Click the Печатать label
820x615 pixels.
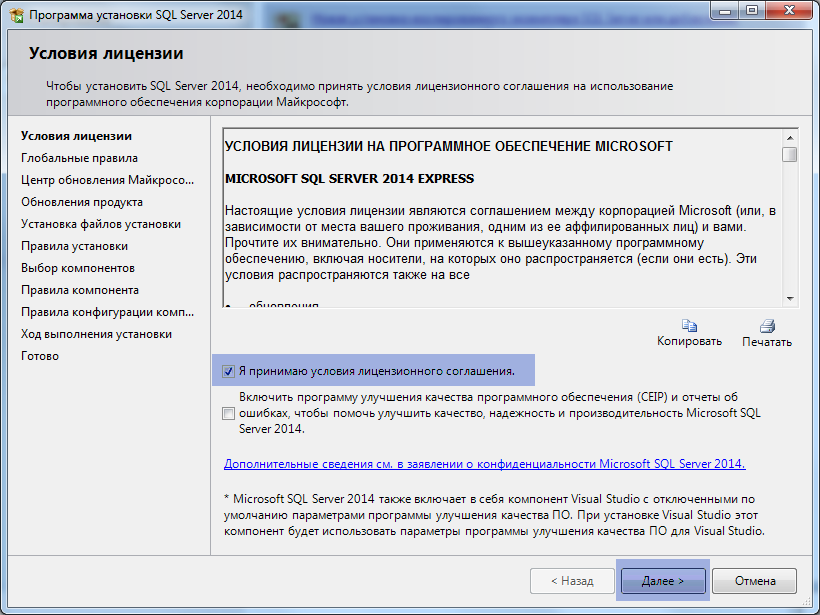tap(767, 341)
